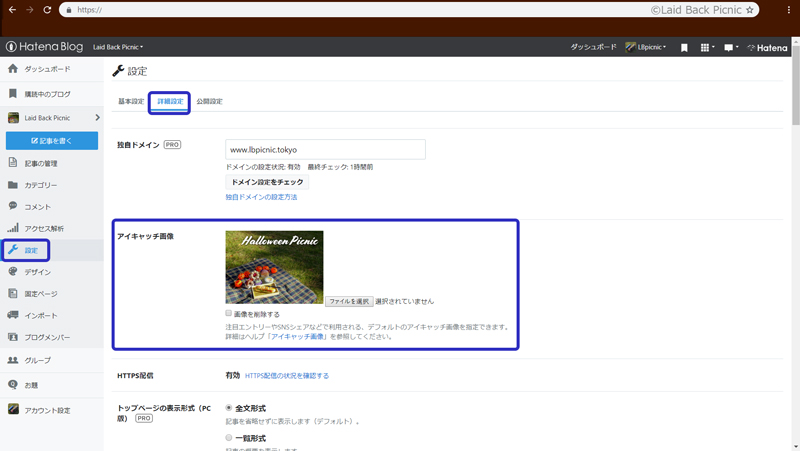The image size is (800, 451).
Task: Click the browser forward arrow
Action: 30,10
